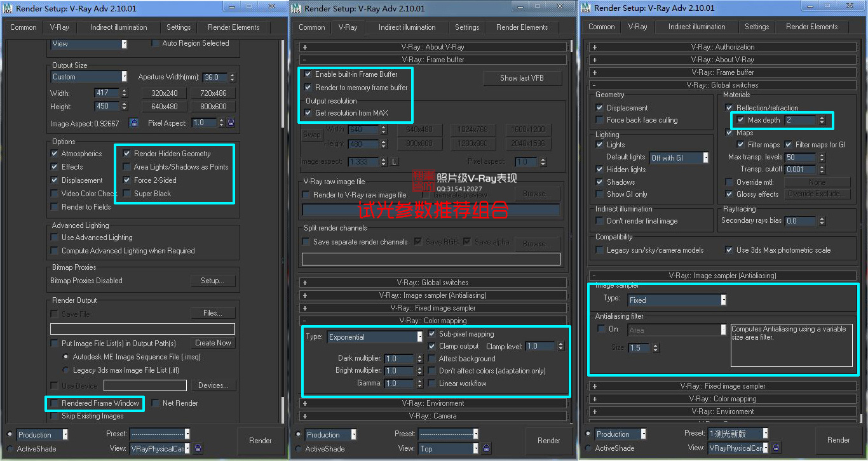Adjust the Clamp level spinner arrows
Screen dimensions: 868x461
(x=560, y=347)
